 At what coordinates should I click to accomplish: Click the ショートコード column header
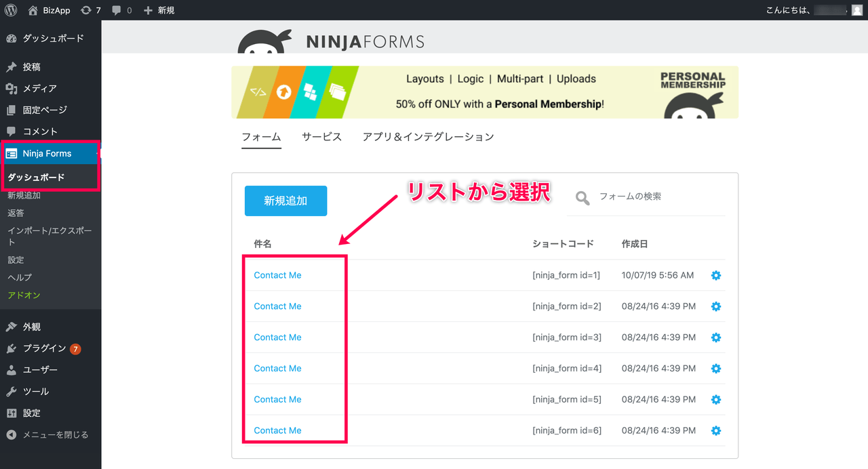563,244
